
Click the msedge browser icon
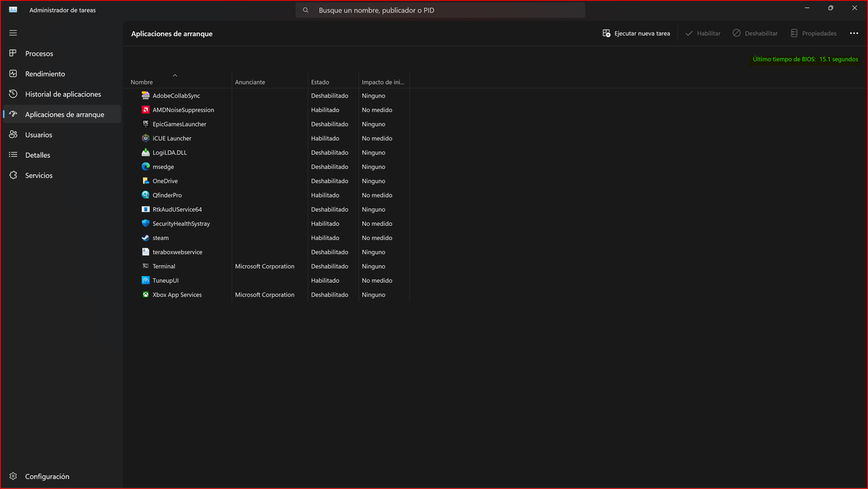(146, 167)
